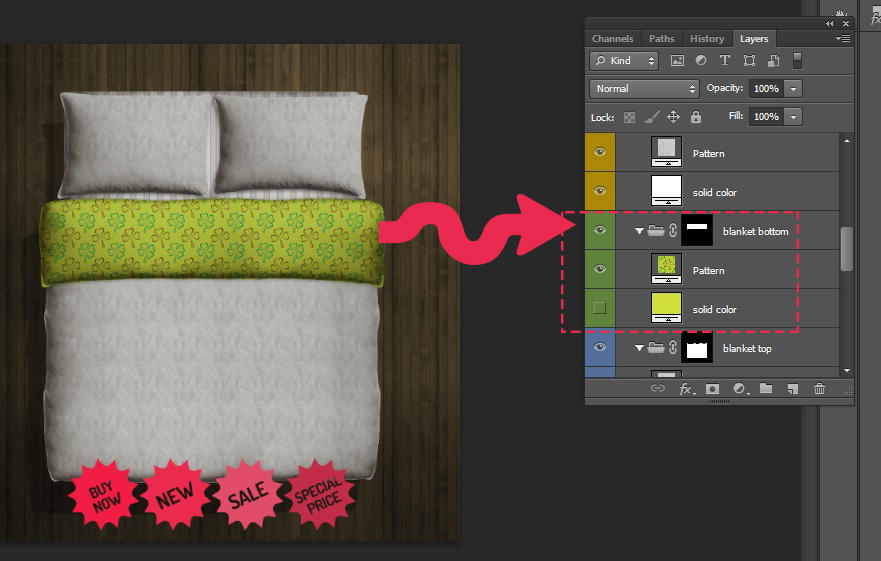Viewport: 881px width, 561px height.
Task: Hide the blanket bottom group
Action: click(600, 230)
